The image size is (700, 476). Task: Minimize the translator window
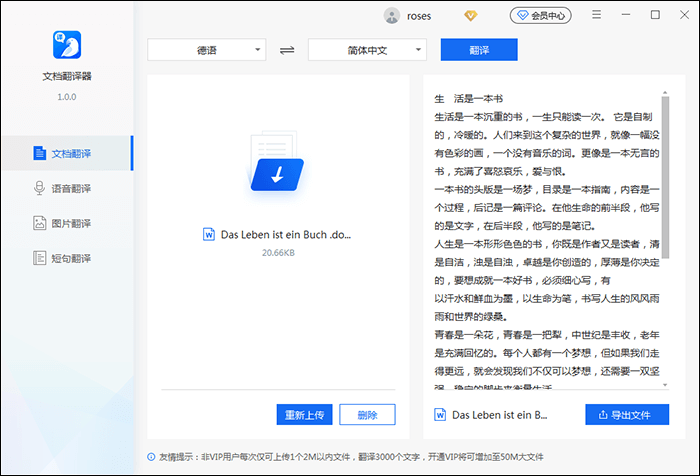click(x=626, y=15)
